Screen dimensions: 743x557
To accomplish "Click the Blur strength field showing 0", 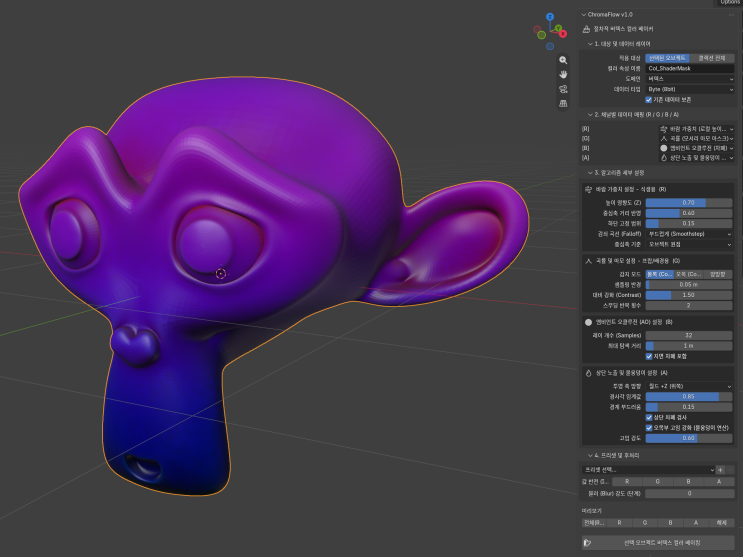I will [x=689, y=493].
